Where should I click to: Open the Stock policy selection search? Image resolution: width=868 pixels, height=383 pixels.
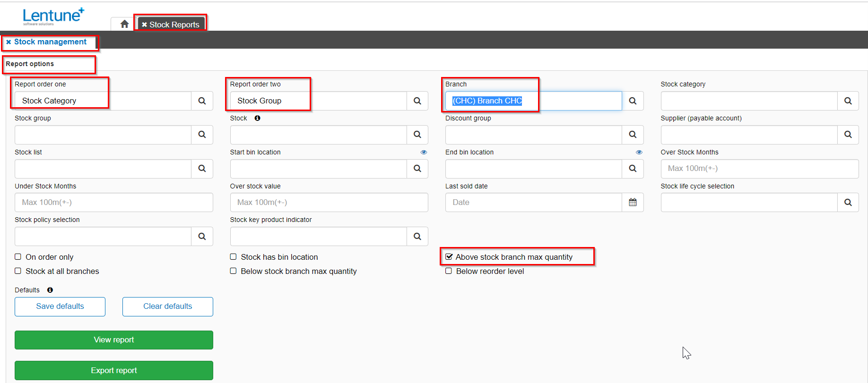(x=202, y=236)
